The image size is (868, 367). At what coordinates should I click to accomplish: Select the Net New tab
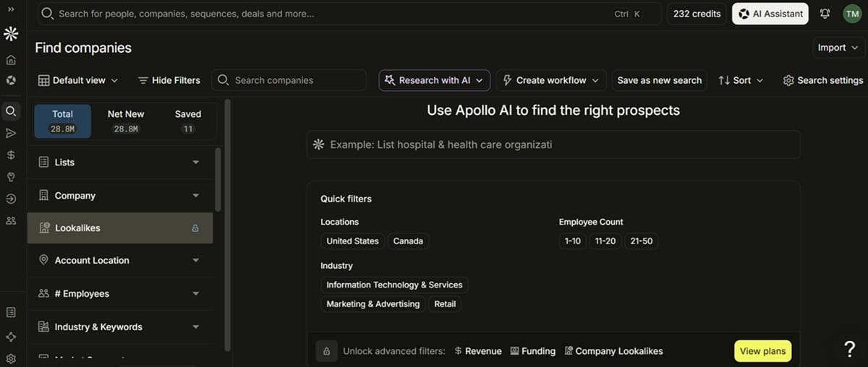[x=126, y=121]
